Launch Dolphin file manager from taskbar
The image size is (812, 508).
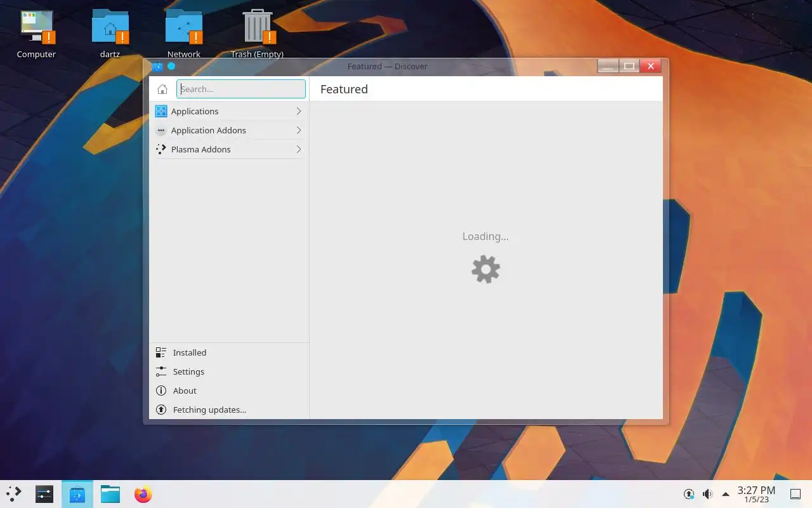coord(110,494)
